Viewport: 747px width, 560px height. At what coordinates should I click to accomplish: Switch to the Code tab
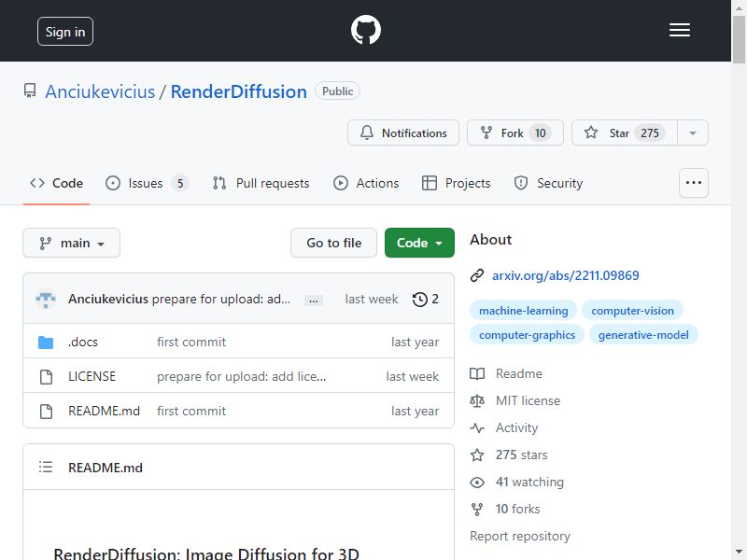point(56,183)
